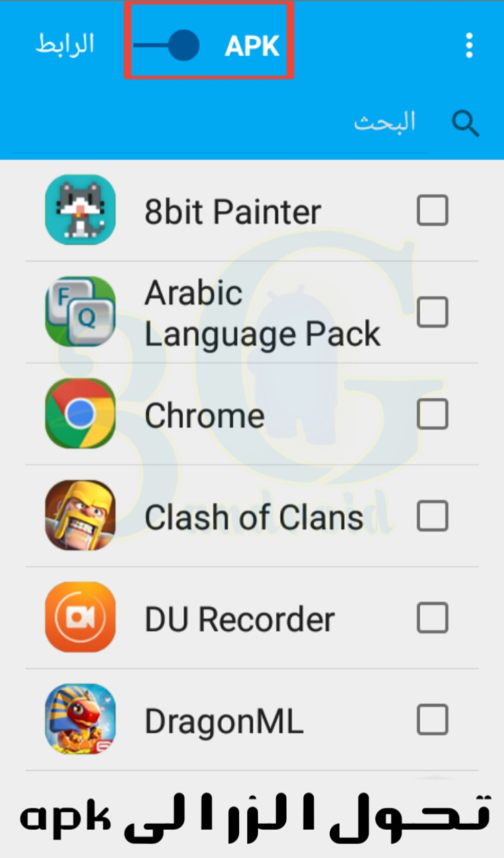Check the DU Recorder checkbox
This screenshot has height=858, width=504.
tap(432, 617)
